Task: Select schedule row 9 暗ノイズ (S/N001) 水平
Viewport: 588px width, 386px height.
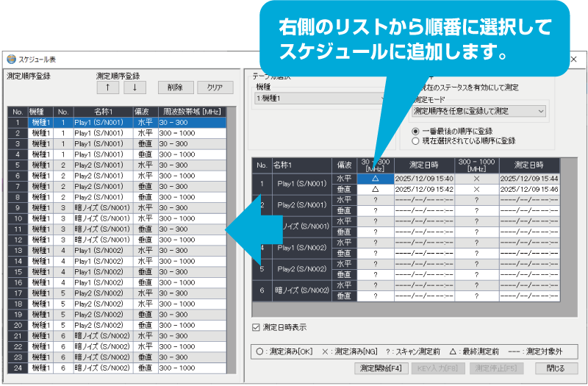Action: point(117,208)
